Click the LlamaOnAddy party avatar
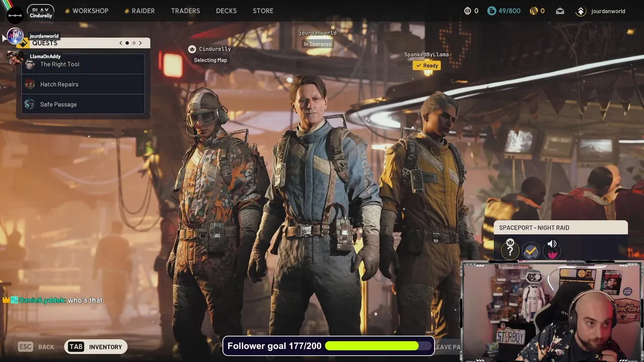The height and width of the screenshot is (362, 644). pyautogui.click(x=15, y=57)
